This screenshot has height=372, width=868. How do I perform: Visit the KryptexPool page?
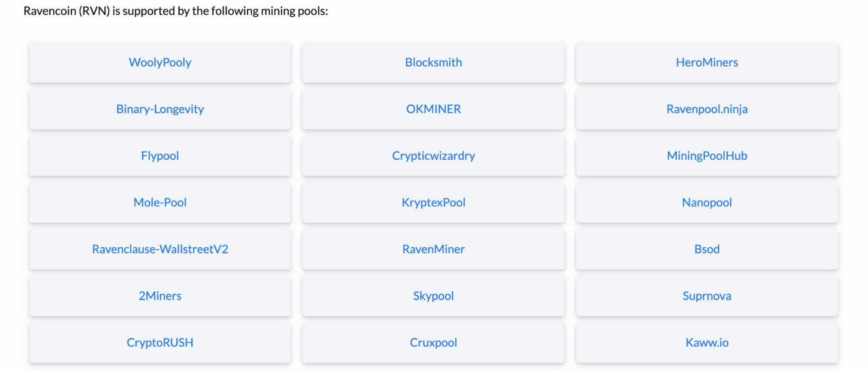tap(433, 202)
